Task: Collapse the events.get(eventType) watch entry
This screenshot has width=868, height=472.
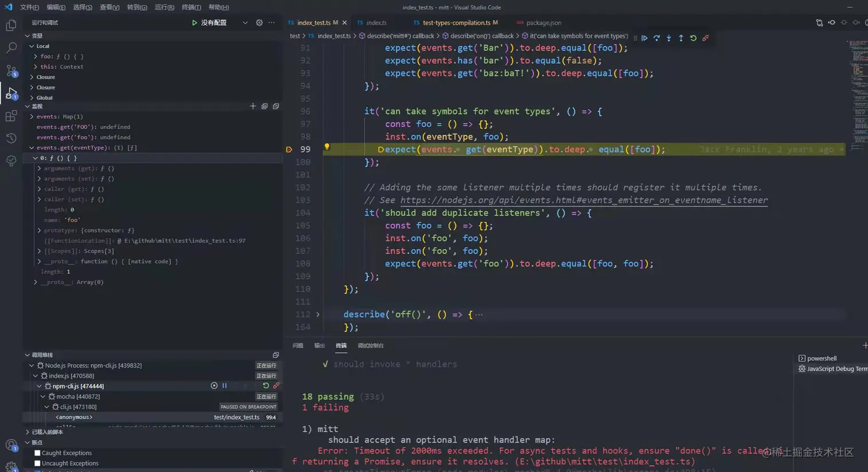Action: (32, 147)
